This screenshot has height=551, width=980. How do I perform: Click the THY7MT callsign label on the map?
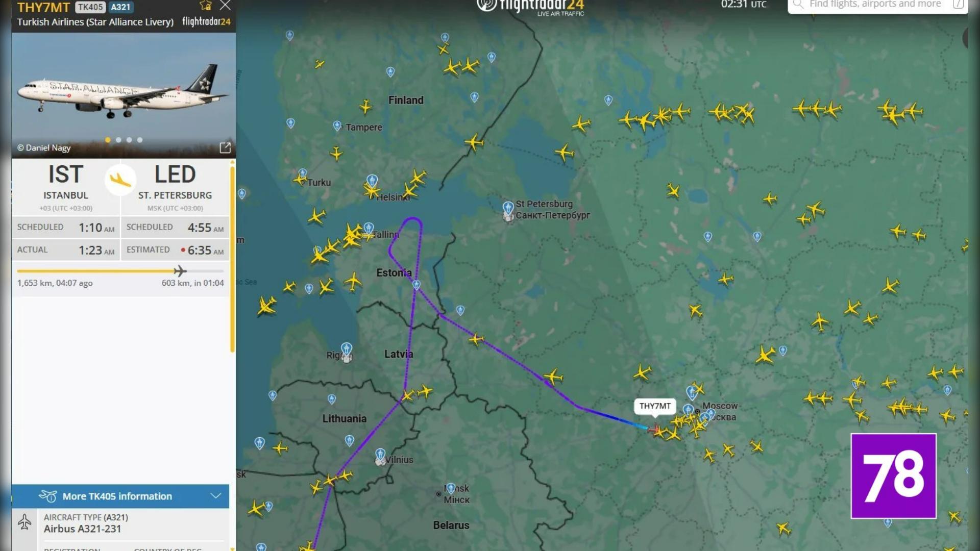(x=655, y=406)
